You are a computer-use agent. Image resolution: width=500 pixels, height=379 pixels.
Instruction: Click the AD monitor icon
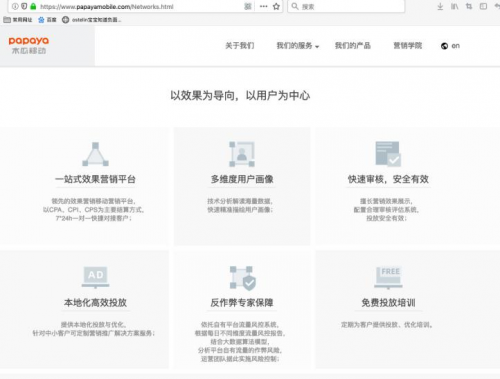pyautogui.click(x=96, y=277)
